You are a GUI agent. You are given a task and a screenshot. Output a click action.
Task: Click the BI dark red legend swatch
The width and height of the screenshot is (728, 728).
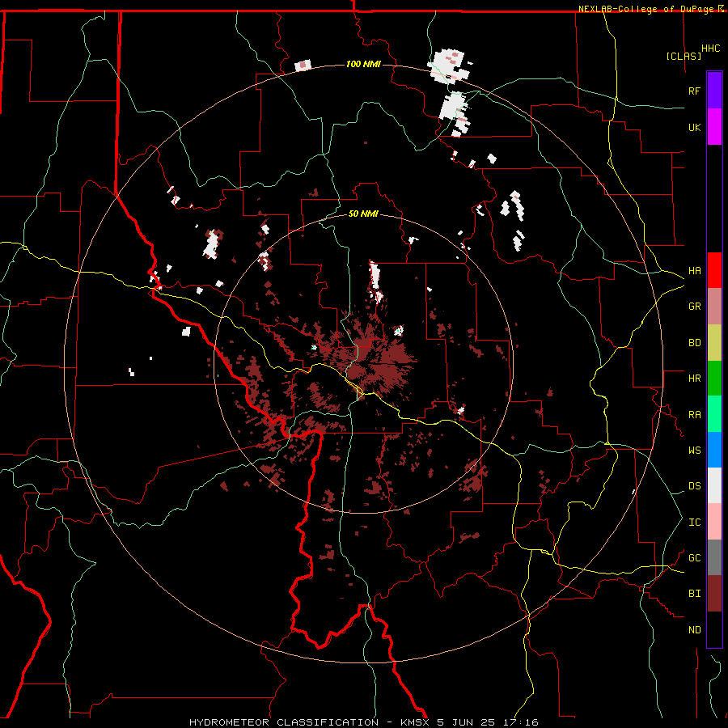[714, 594]
